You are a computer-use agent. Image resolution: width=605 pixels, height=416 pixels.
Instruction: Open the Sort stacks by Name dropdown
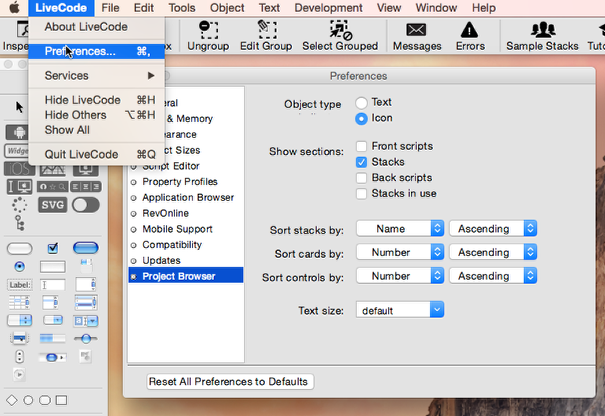pos(400,228)
